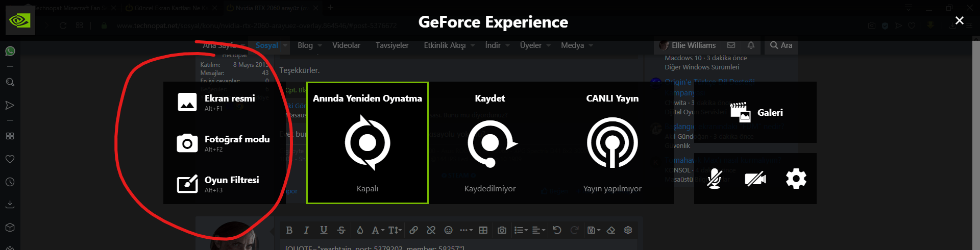Open emoji smiley picker in editor
The width and height of the screenshot is (980, 250).
coord(449,230)
